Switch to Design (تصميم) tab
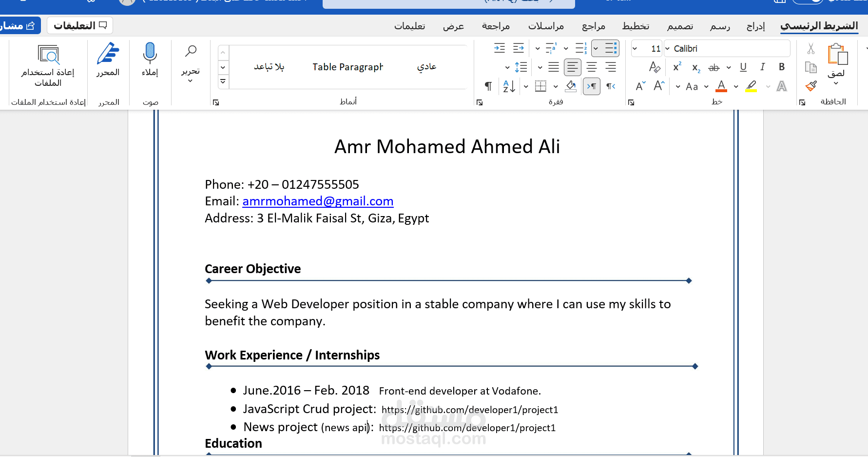This screenshot has width=868, height=457. pyautogui.click(x=680, y=26)
